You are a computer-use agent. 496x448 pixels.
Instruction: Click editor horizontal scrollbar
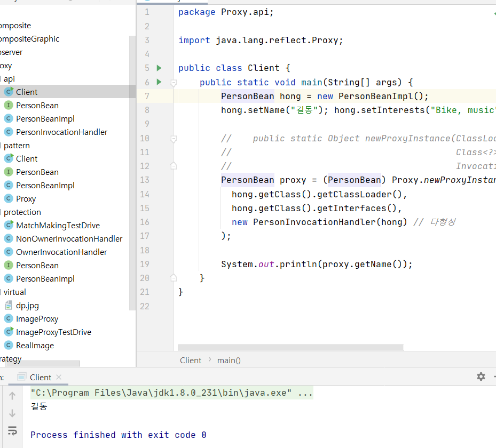290,348
